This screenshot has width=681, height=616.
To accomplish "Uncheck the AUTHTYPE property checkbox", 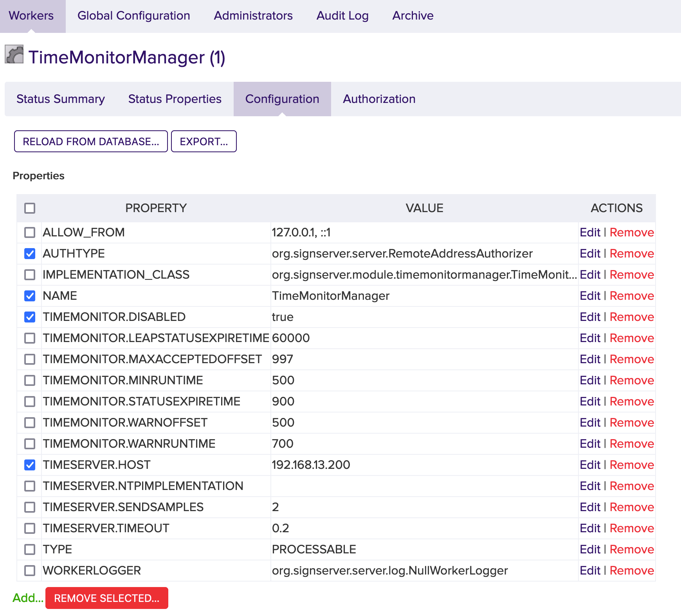I will (x=29, y=254).
